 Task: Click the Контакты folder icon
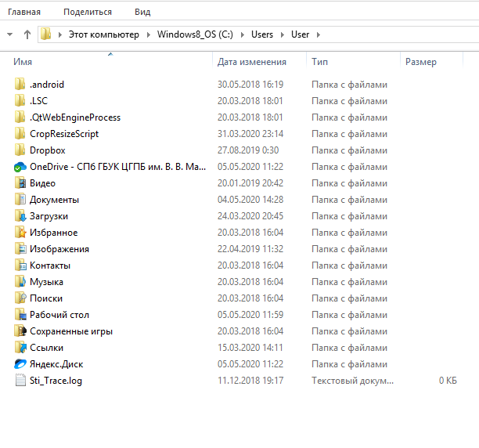pos(20,266)
